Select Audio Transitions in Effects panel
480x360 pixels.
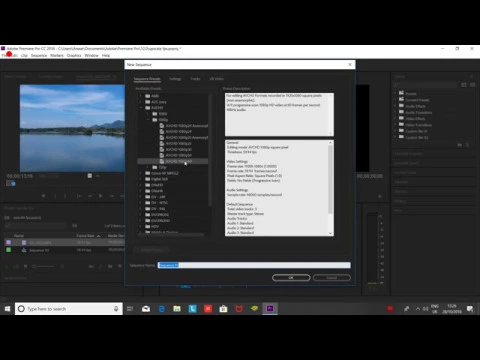pos(418,112)
